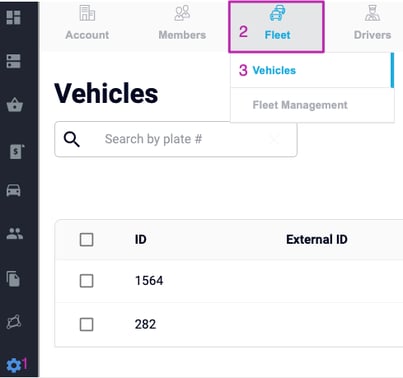Check the box for vehicle 1564

pyautogui.click(x=86, y=281)
